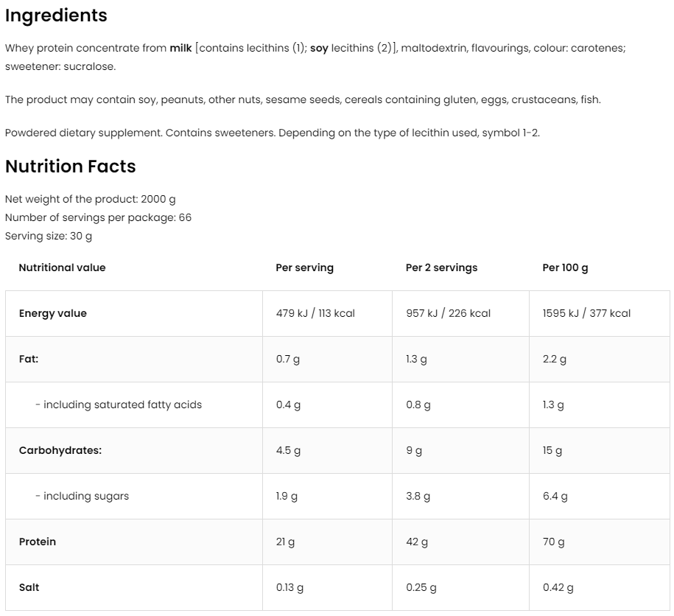This screenshot has width=674, height=616.
Task: Click 'Number of servings per package' line
Action: (98, 218)
